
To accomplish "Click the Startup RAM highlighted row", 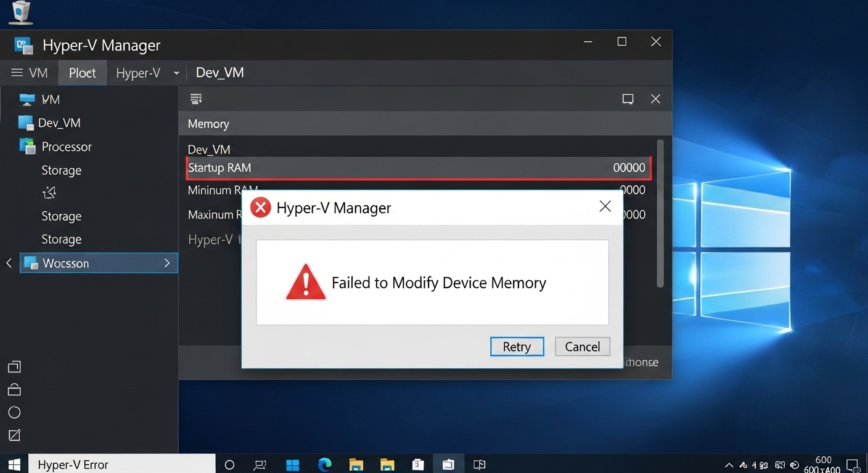I will point(418,168).
